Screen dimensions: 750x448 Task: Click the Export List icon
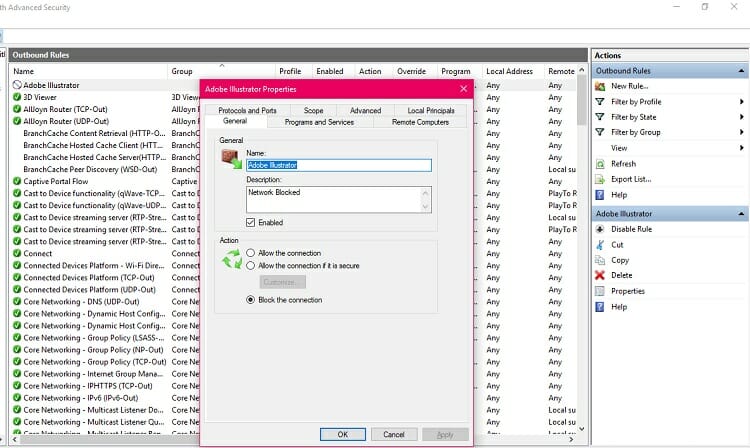(600, 179)
